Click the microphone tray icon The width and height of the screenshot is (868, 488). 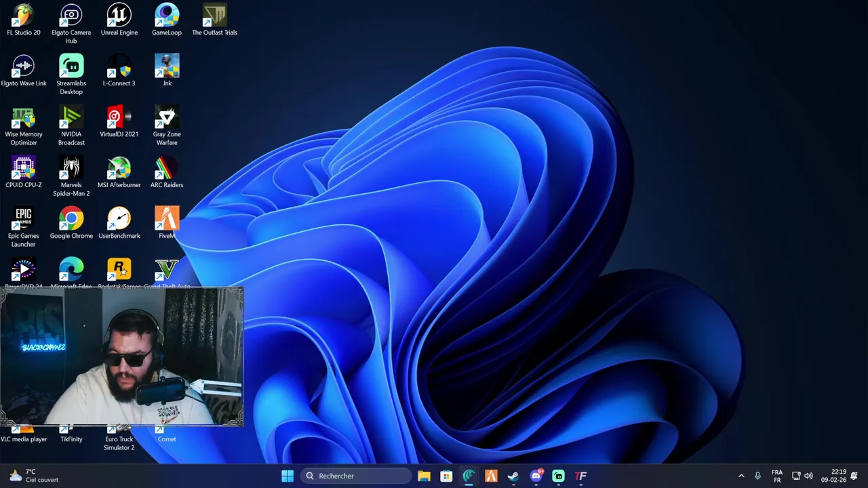(x=757, y=476)
